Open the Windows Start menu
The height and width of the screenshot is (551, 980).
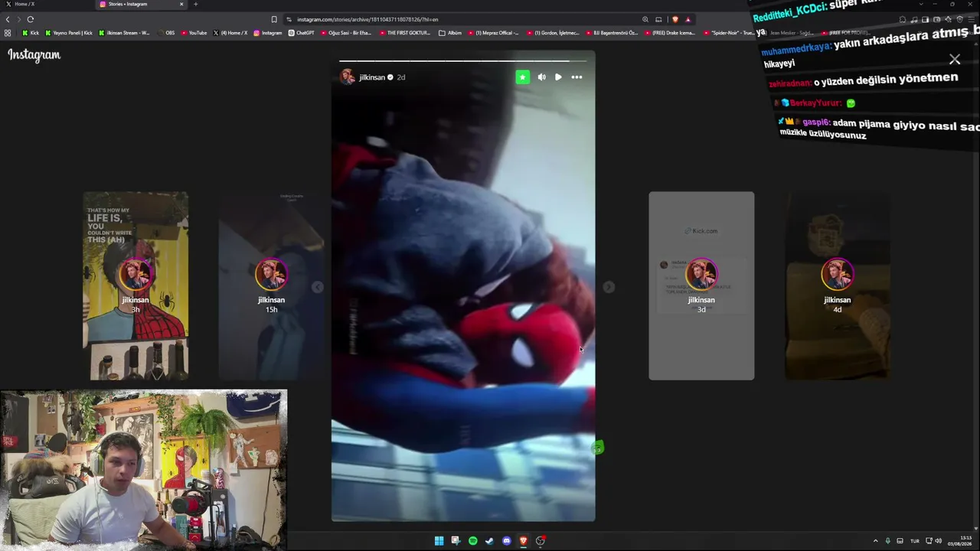click(439, 541)
